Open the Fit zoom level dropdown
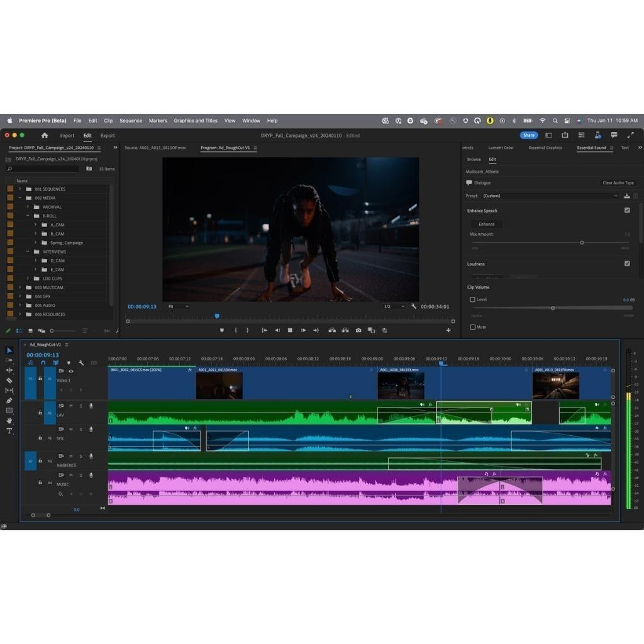The height and width of the screenshot is (644, 644). 179,306
